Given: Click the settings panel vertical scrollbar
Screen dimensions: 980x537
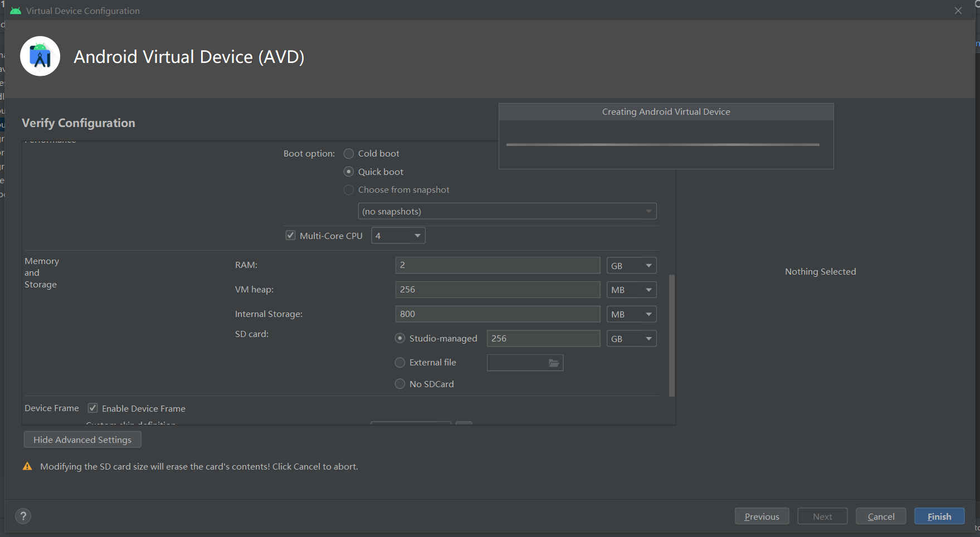Looking at the screenshot, I should pyautogui.click(x=672, y=335).
